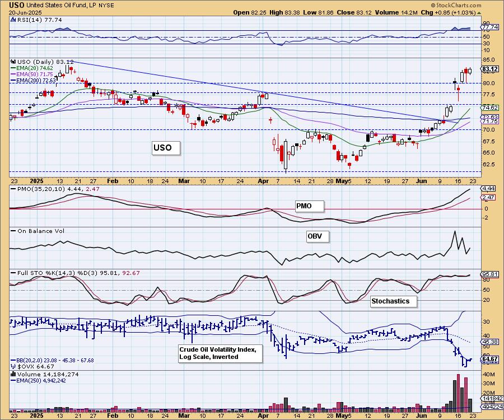The width and height of the screenshot is (504, 420).
Task: Click the Chg +0.85 (+1.03%) value
Action: pos(448,12)
